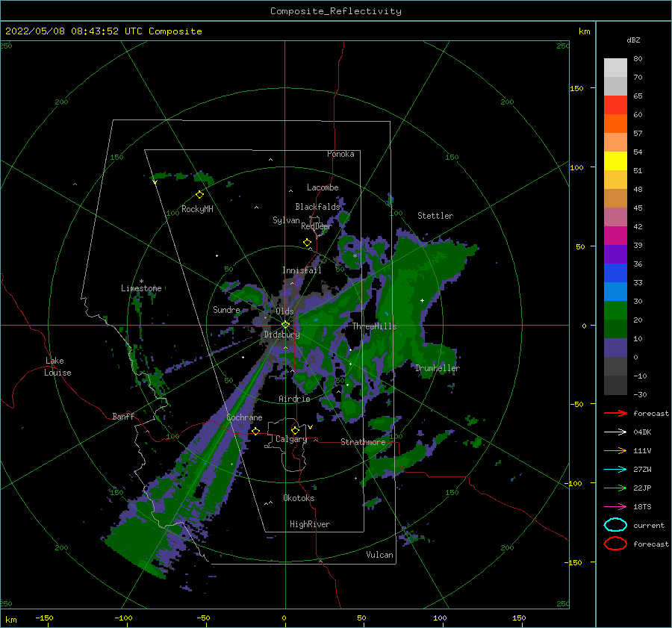Click the Innisfail town label
This screenshot has width=672, height=628.
click(302, 270)
